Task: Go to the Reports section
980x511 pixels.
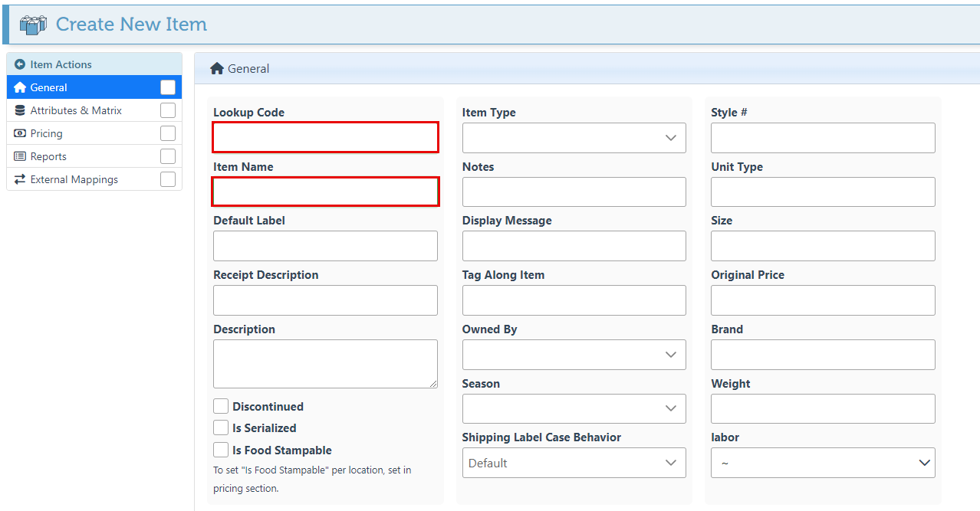Action: pos(48,156)
